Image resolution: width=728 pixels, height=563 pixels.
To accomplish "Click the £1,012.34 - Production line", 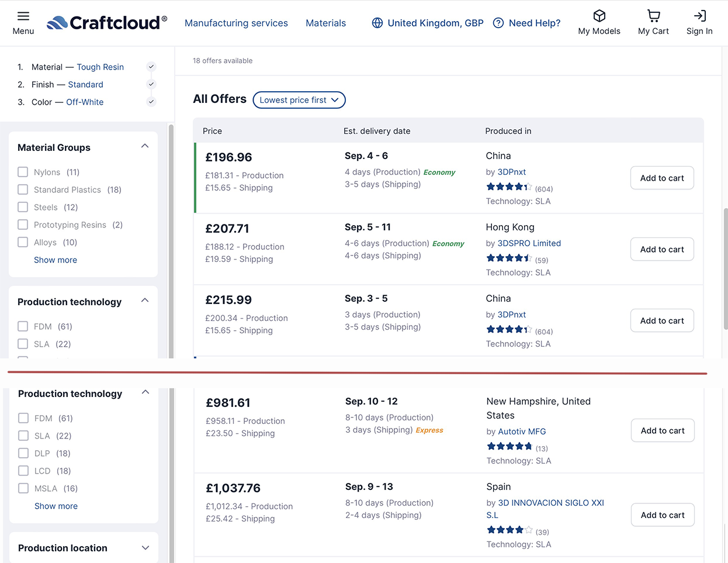I will [249, 506].
